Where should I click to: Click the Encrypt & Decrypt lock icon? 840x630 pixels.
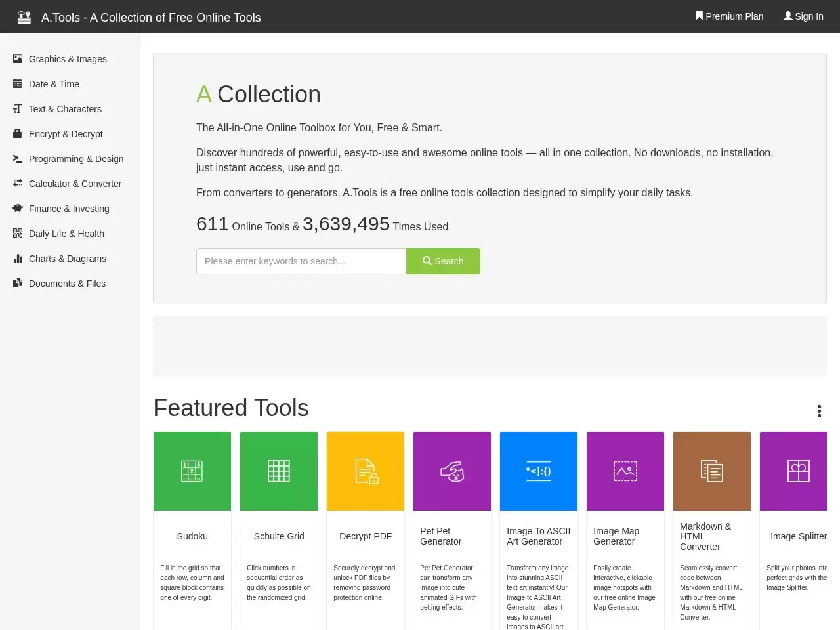pos(18,134)
